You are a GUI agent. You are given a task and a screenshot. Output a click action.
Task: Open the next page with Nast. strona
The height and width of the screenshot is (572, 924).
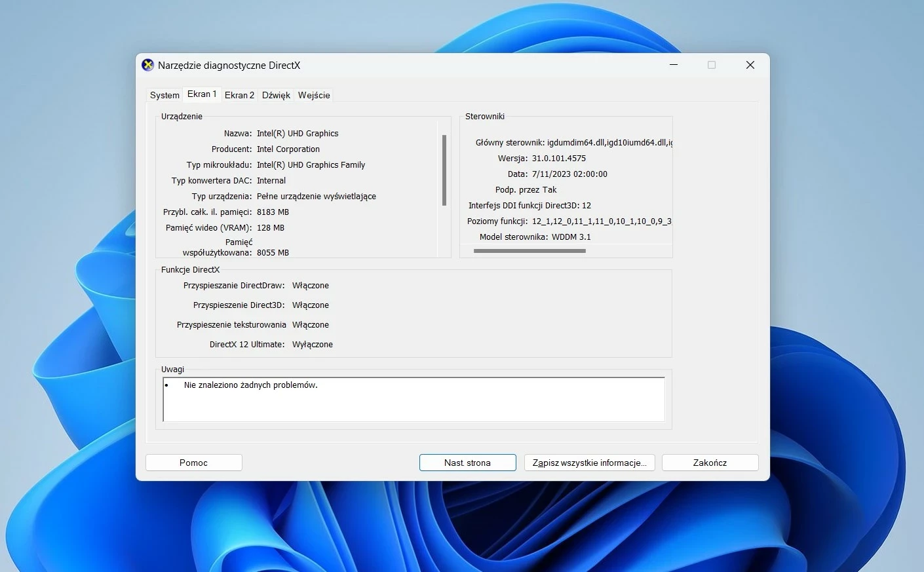[x=467, y=463]
